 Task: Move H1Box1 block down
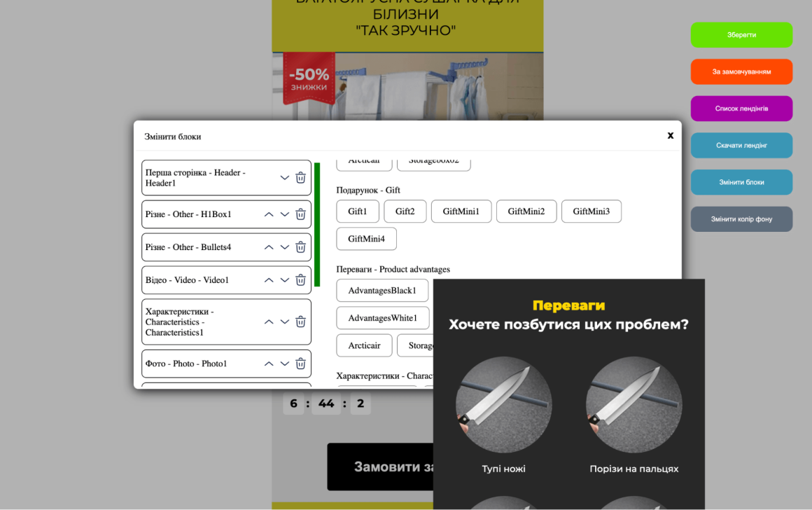(x=284, y=214)
